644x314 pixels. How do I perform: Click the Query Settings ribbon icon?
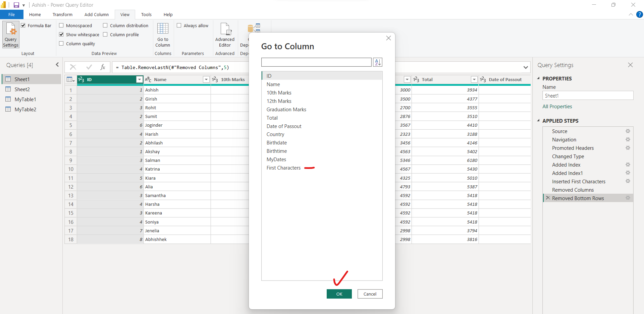click(x=11, y=35)
